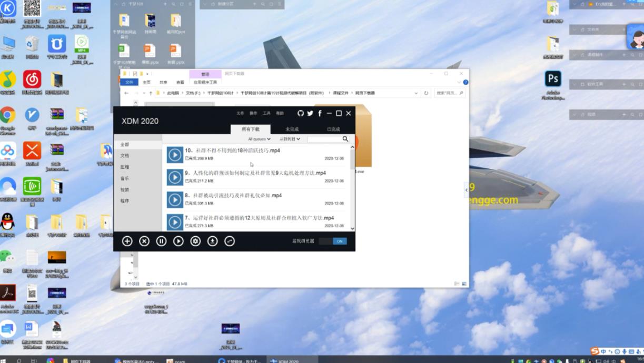Toggle the browser monitoring ON switch
Viewport: 644px width, 363px height.
point(333,241)
